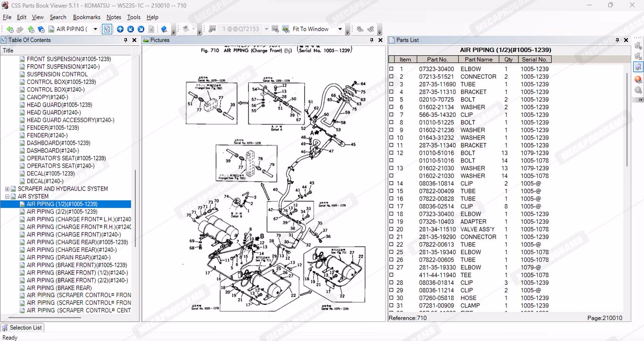The width and height of the screenshot is (644, 341).
Task: Toggle the table of contents toolbar icon
Action: pos(107,29)
